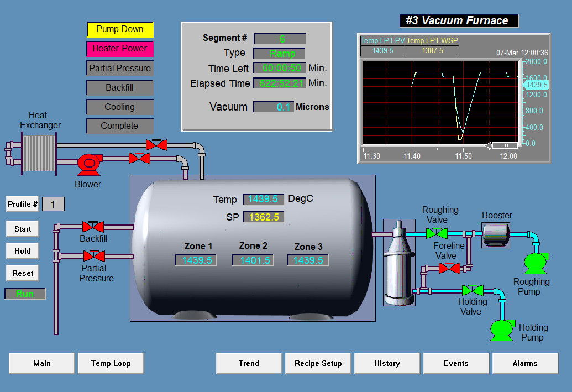This screenshot has height=392, width=572.
Task: Switch to the Temp Loop screen
Action: [111, 363]
